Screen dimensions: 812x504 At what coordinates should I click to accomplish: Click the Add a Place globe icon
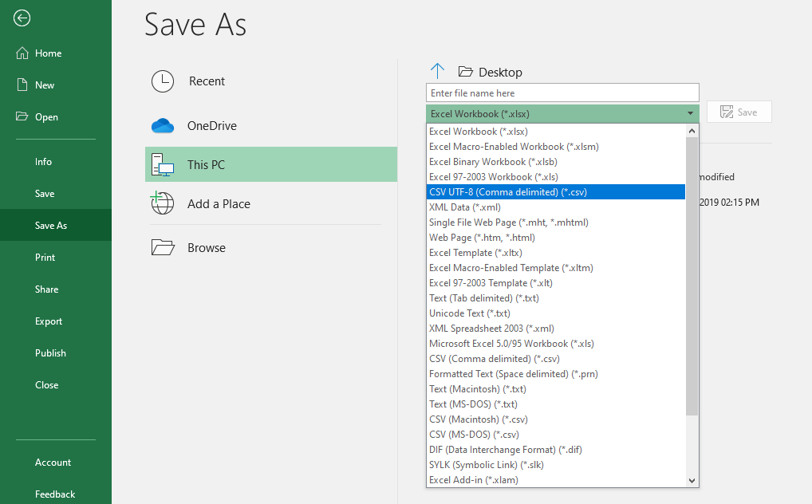tap(162, 203)
